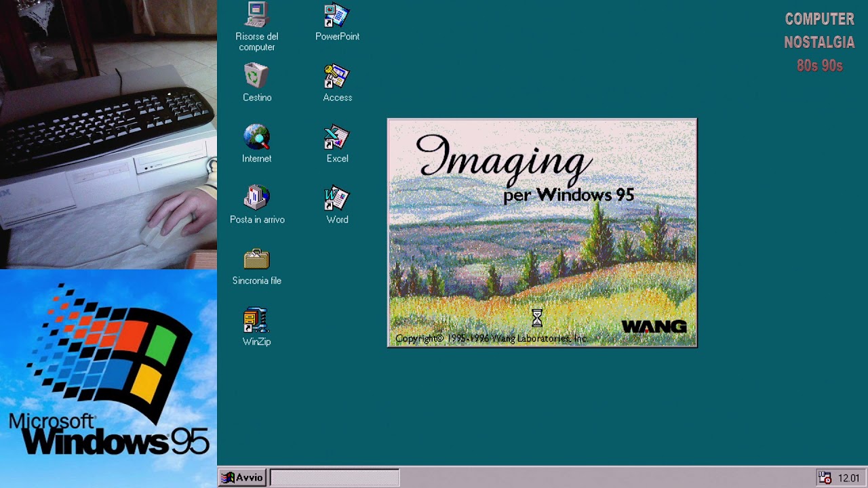The height and width of the screenshot is (488, 868).
Task: Click the 12.01 clock in the tray
Action: pos(848,479)
